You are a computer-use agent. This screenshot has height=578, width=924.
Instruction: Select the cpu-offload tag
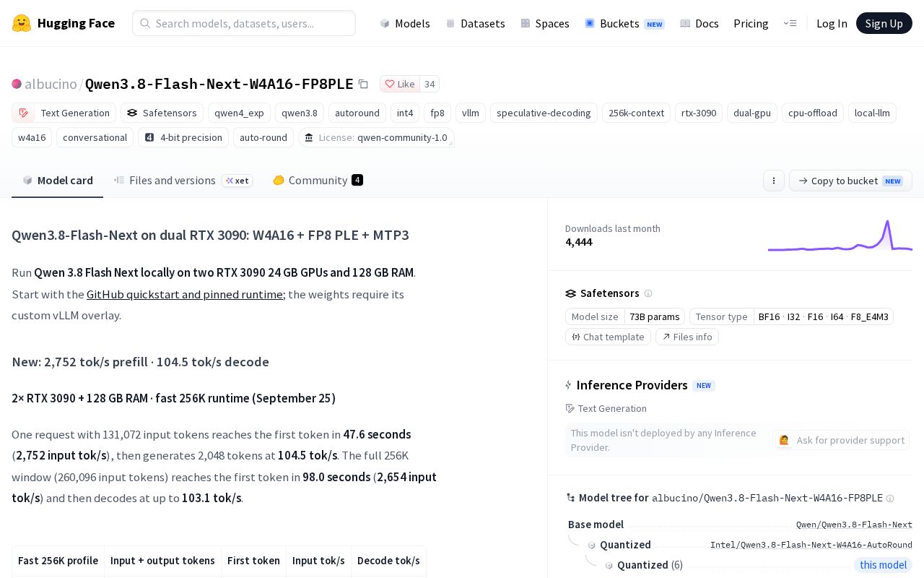813,113
